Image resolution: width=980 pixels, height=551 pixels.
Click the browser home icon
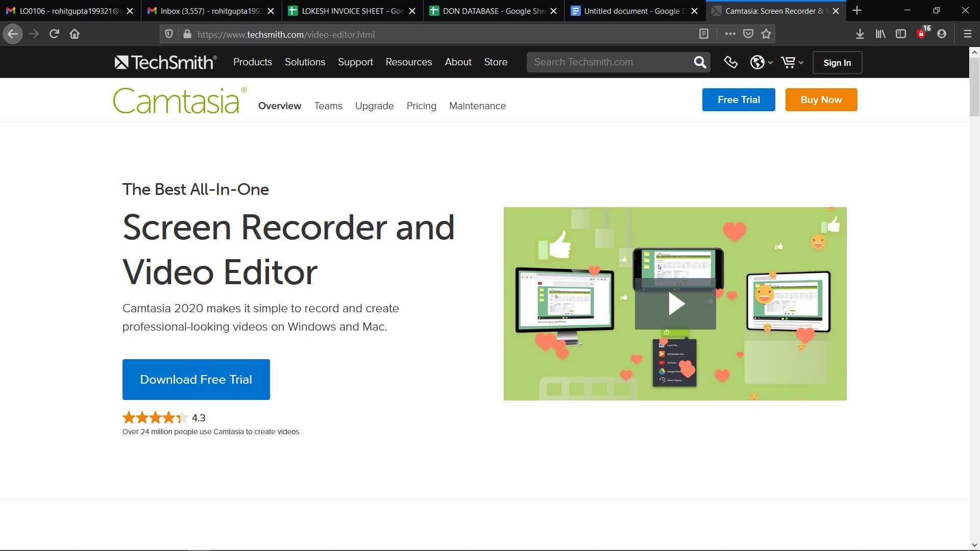coord(75,34)
